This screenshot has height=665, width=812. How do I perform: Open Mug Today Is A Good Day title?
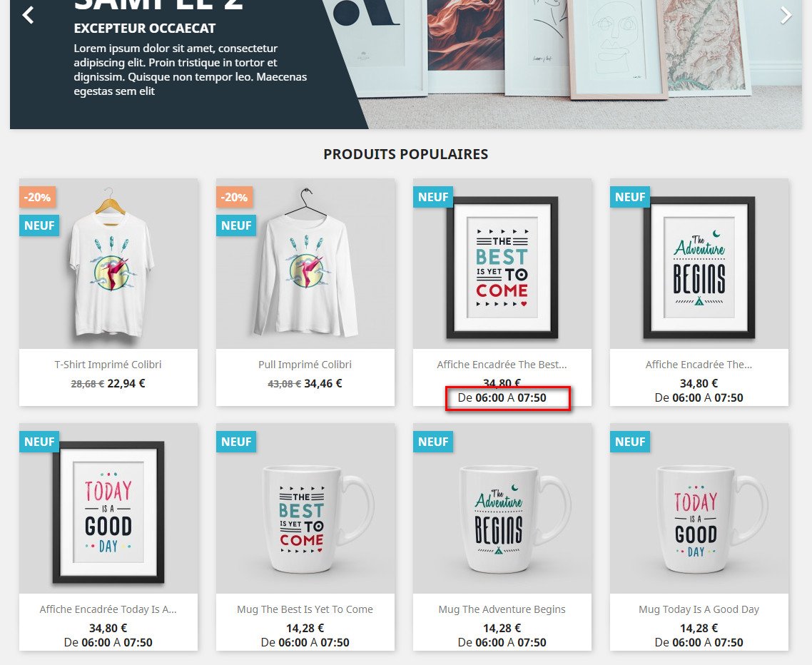pos(699,609)
